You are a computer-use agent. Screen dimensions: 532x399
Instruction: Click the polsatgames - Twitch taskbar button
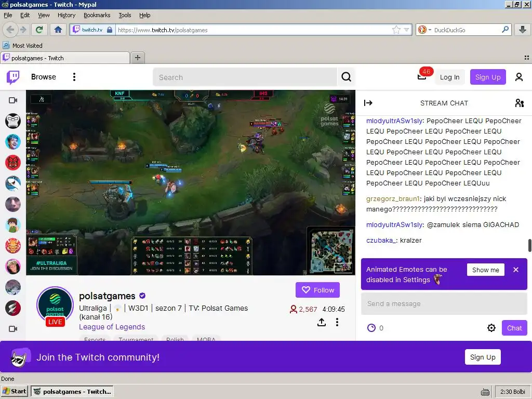[x=72, y=391]
